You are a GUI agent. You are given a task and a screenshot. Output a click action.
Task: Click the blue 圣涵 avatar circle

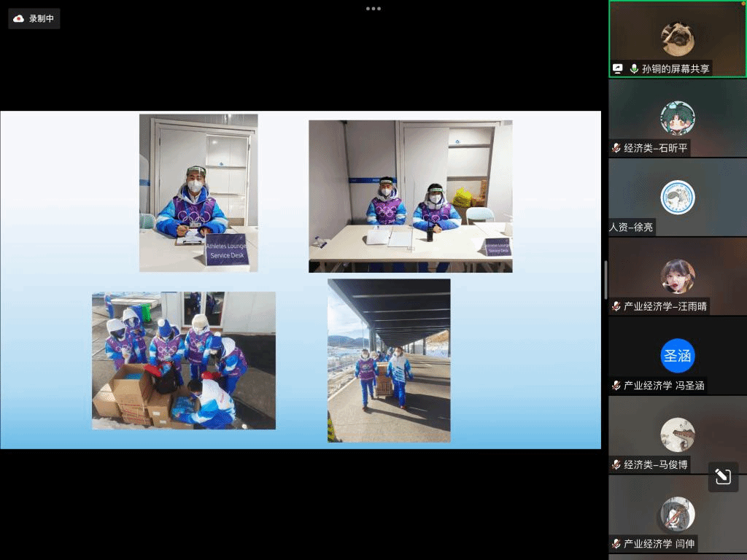pyautogui.click(x=677, y=356)
